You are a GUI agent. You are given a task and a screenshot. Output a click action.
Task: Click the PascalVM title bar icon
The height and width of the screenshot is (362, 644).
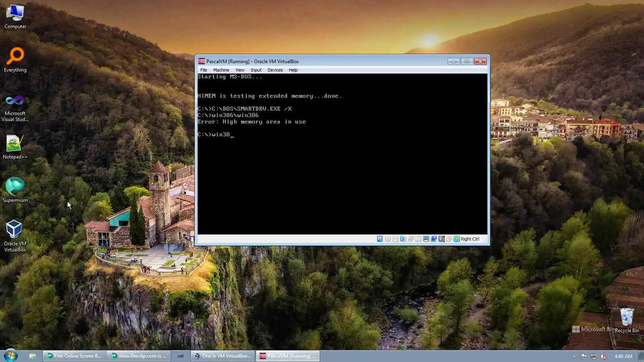click(202, 62)
